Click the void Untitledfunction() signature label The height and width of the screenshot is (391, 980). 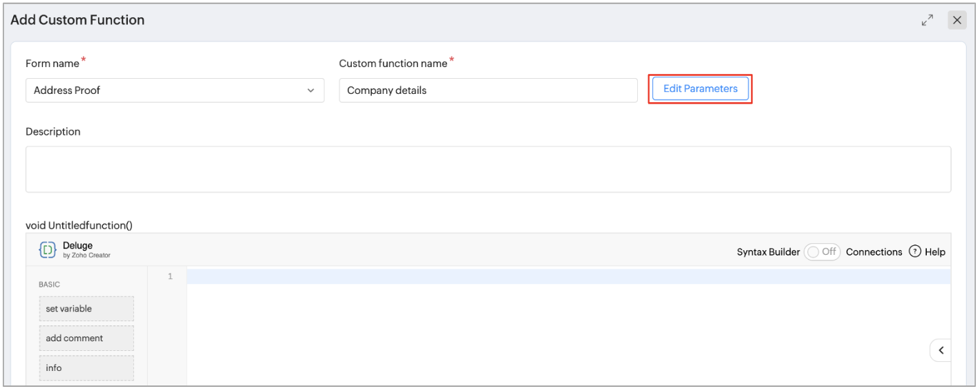79,225
